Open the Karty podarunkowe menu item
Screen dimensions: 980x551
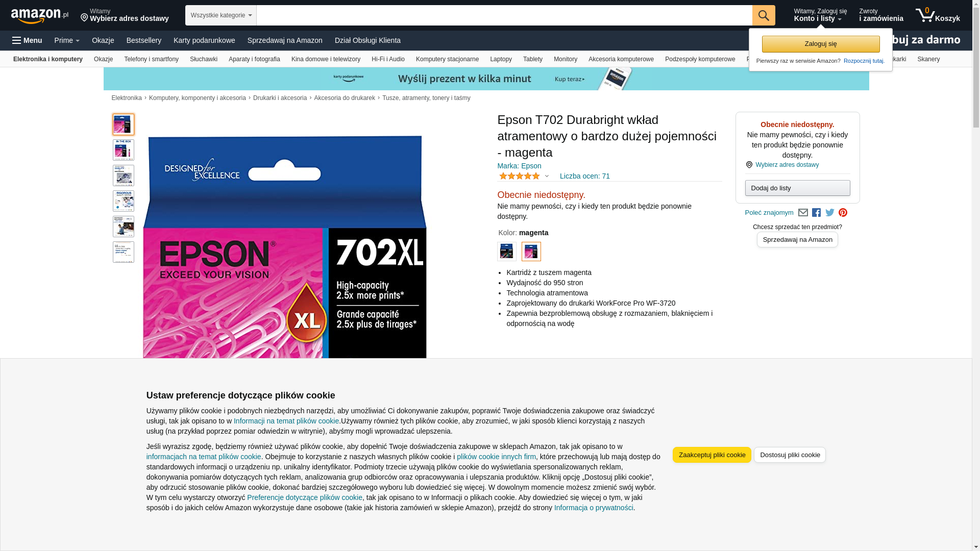click(204, 40)
